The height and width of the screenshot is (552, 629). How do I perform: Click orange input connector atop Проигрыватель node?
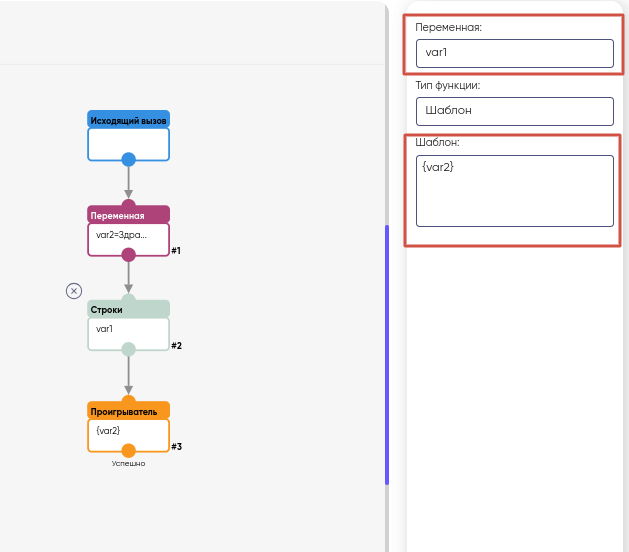[x=128, y=401]
